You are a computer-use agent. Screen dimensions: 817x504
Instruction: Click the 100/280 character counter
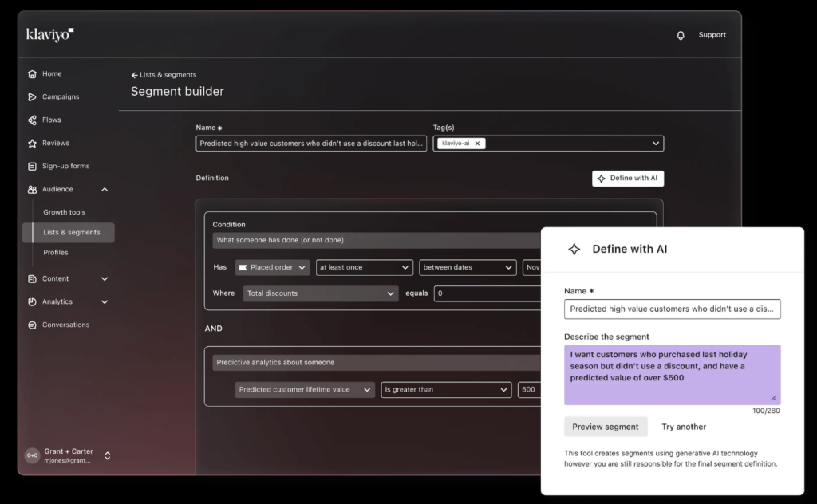pos(766,411)
